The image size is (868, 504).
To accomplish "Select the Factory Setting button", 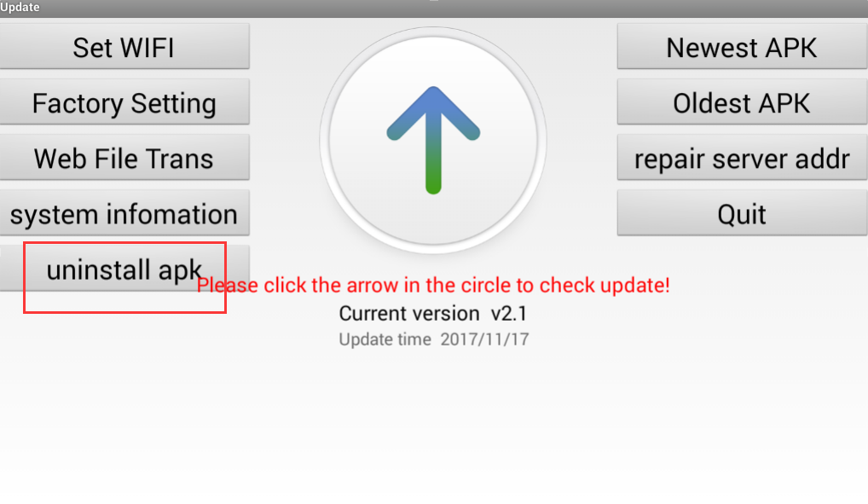I will pyautogui.click(x=124, y=101).
